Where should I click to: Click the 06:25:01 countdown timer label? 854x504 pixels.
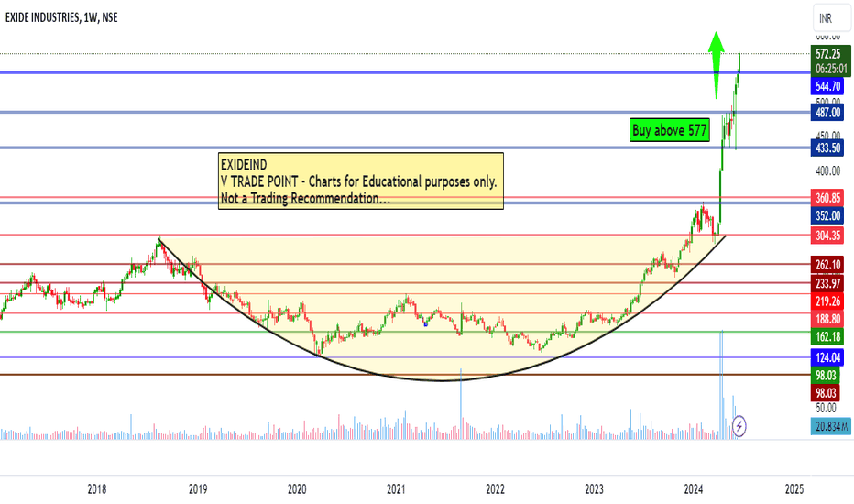pyautogui.click(x=831, y=69)
